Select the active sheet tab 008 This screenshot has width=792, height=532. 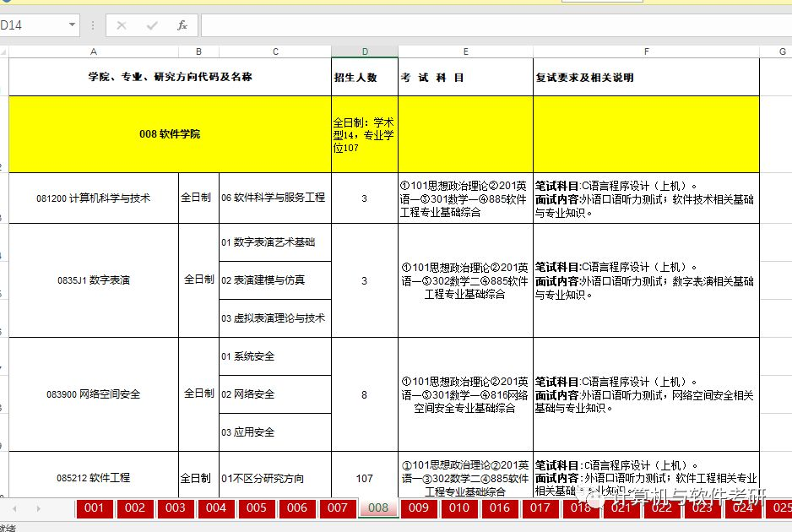378,508
